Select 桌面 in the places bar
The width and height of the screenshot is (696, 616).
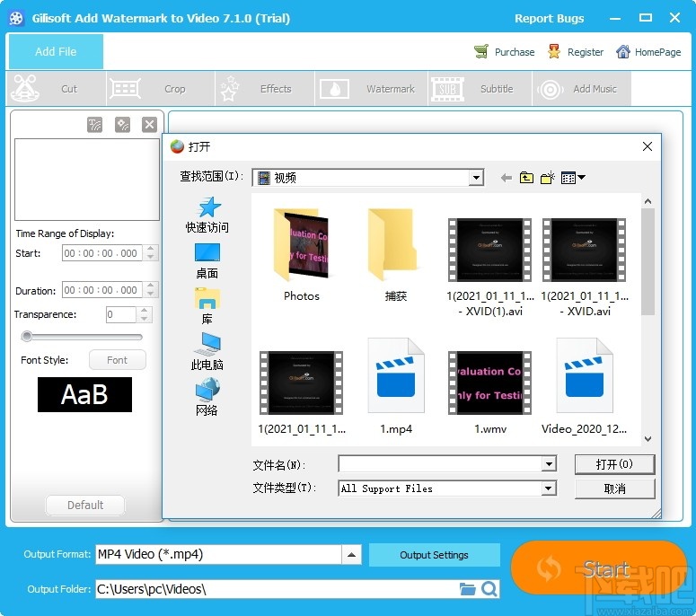pyautogui.click(x=207, y=261)
